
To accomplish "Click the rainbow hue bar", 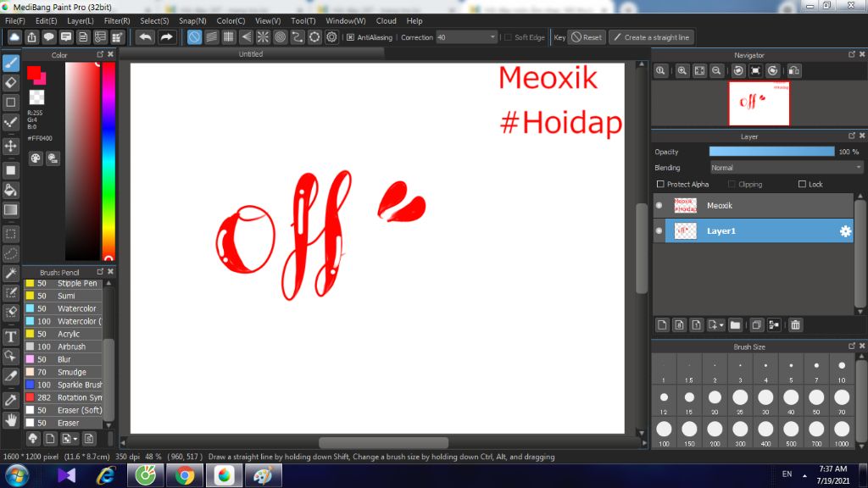I will tap(108, 160).
